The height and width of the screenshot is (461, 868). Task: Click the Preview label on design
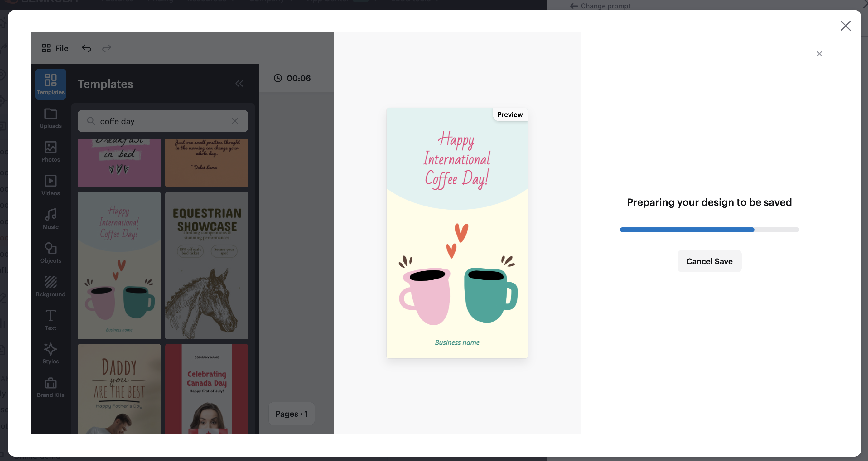point(510,114)
